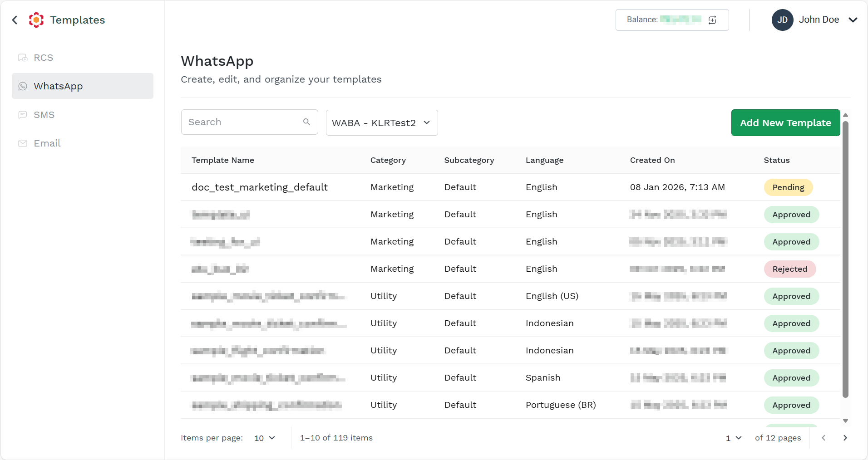Click the Templates hexagon logo
This screenshot has height=460, width=868.
pyautogui.click(x=36, y=20)
